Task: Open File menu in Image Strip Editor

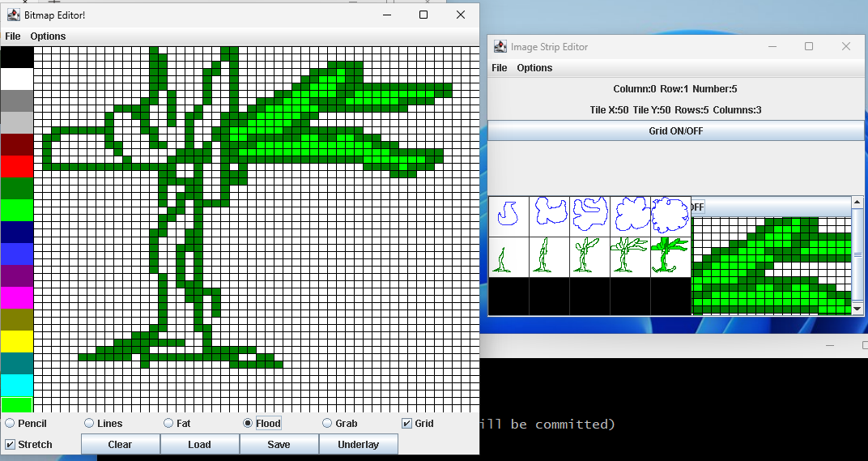Action: (x=500, y=67)
